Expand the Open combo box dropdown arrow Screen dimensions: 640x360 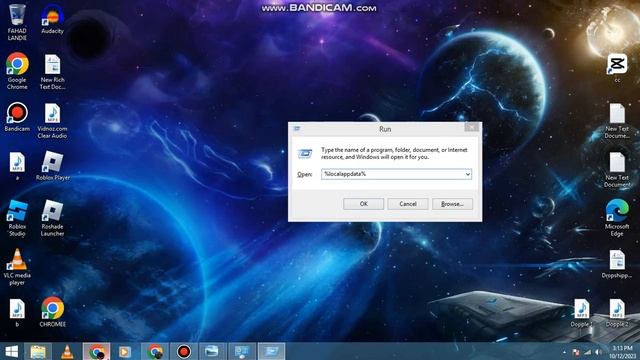pyautogui.click(x=468, y=174)
